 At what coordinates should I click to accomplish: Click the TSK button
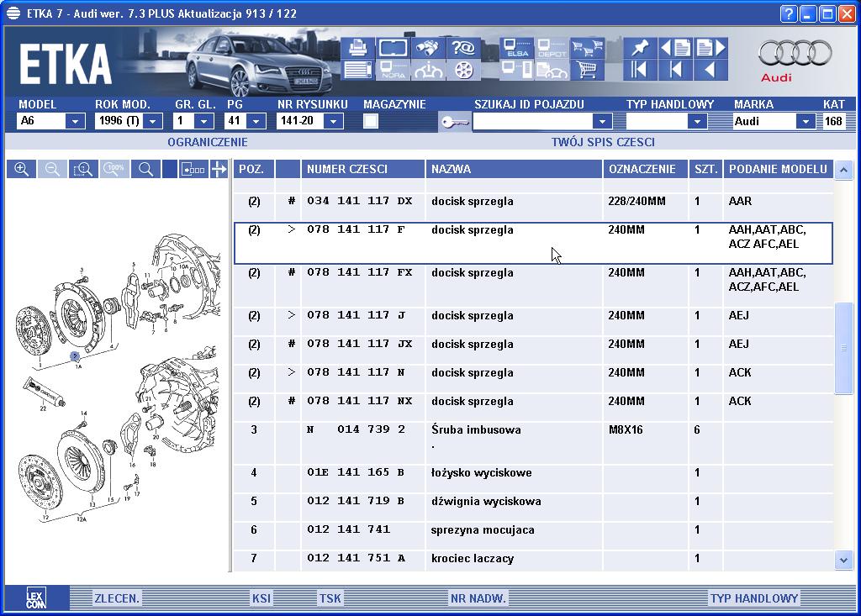(x=330, y=598)
